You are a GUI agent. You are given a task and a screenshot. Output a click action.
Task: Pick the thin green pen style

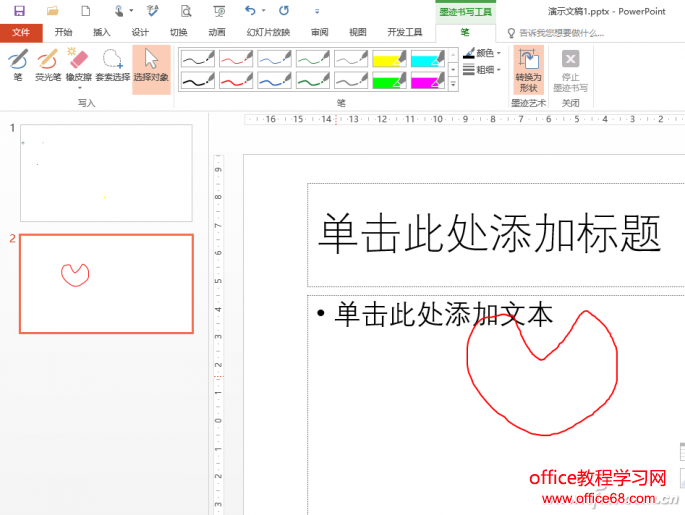[x=313, y=59]
